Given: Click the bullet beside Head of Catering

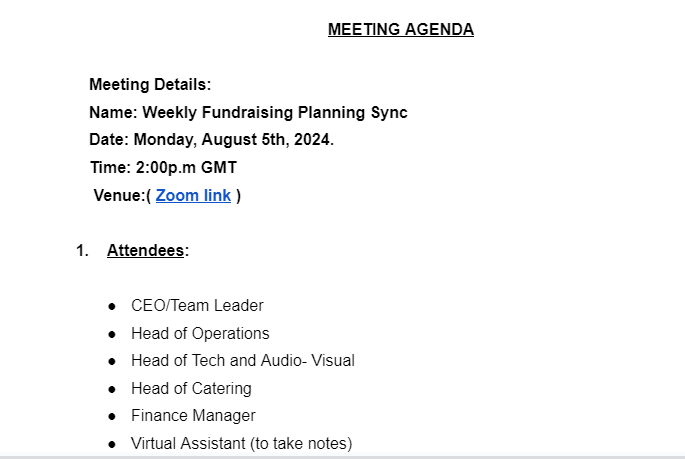Looking at the screenshot, I should click(x=112, y=389).
